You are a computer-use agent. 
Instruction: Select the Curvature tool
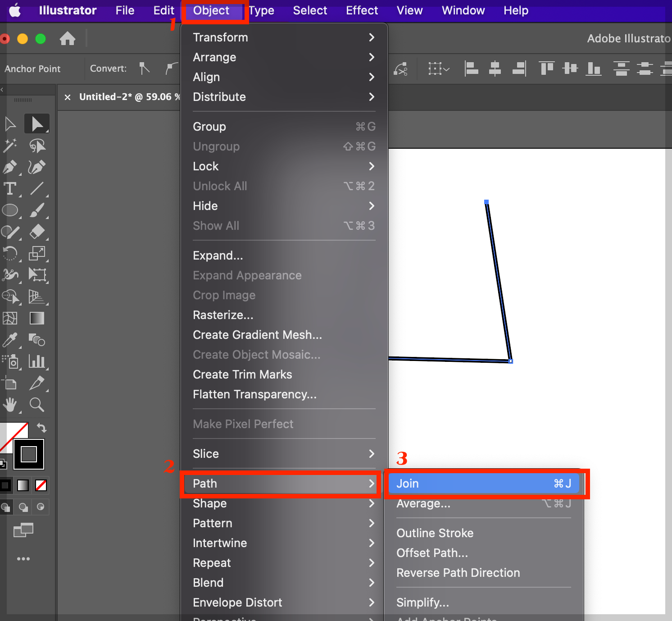[x=37, y=167]
